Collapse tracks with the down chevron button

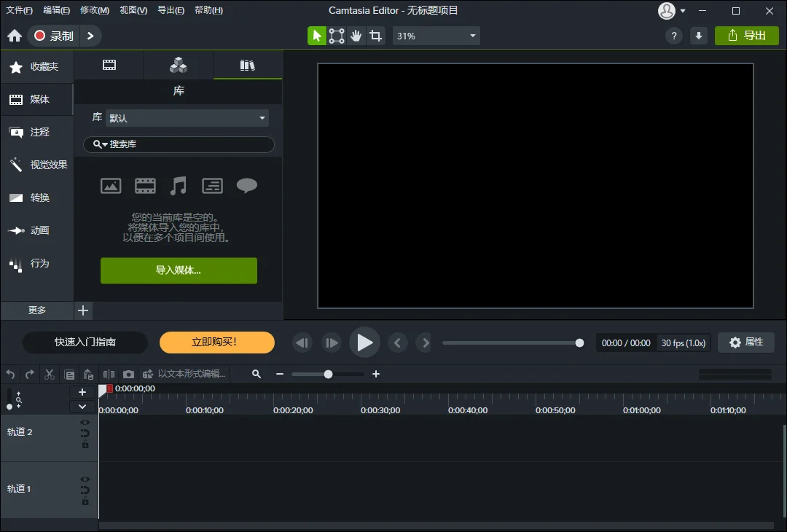82,407
